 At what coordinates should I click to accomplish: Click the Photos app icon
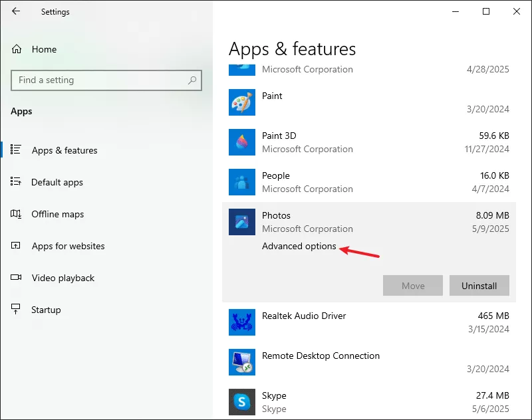point(242,222)
